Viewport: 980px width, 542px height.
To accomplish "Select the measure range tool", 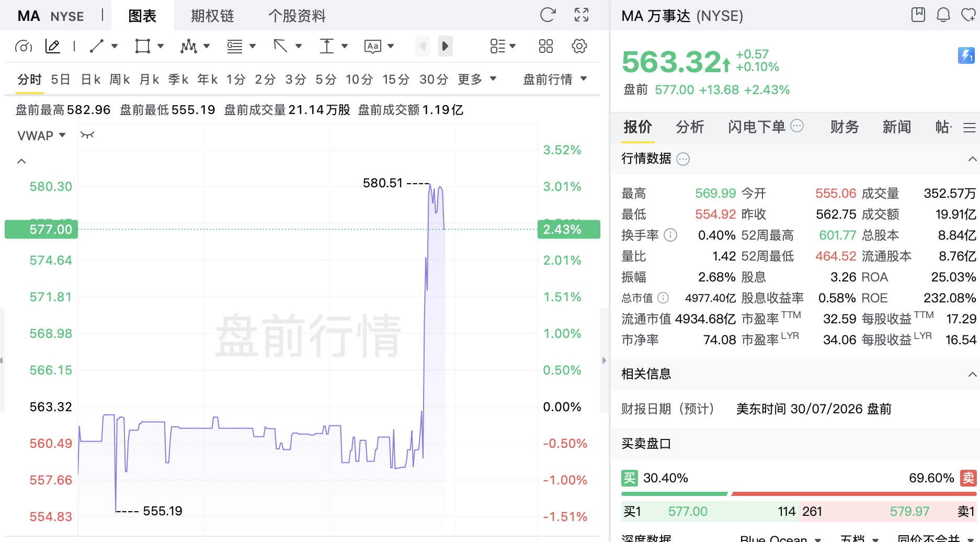I will (327, 46).
